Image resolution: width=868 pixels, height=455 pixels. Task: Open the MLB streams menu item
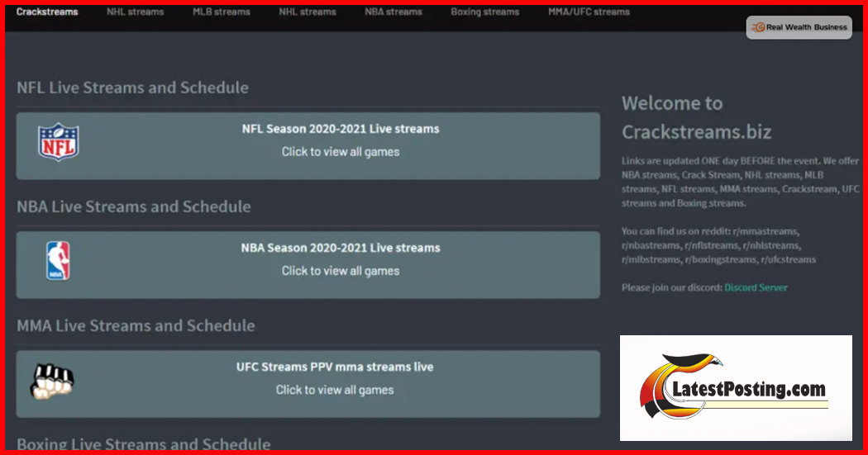(222, 12)
